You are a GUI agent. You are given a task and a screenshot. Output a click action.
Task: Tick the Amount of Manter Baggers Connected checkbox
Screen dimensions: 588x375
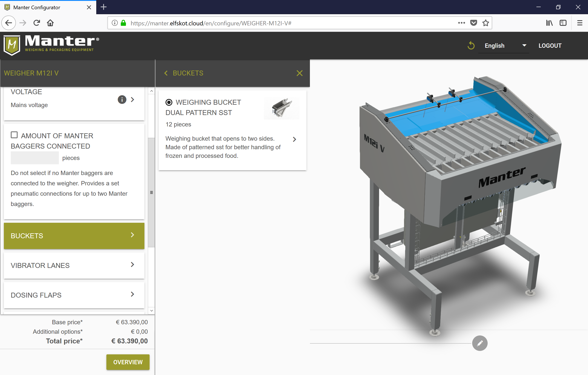[x=14, y=135]
